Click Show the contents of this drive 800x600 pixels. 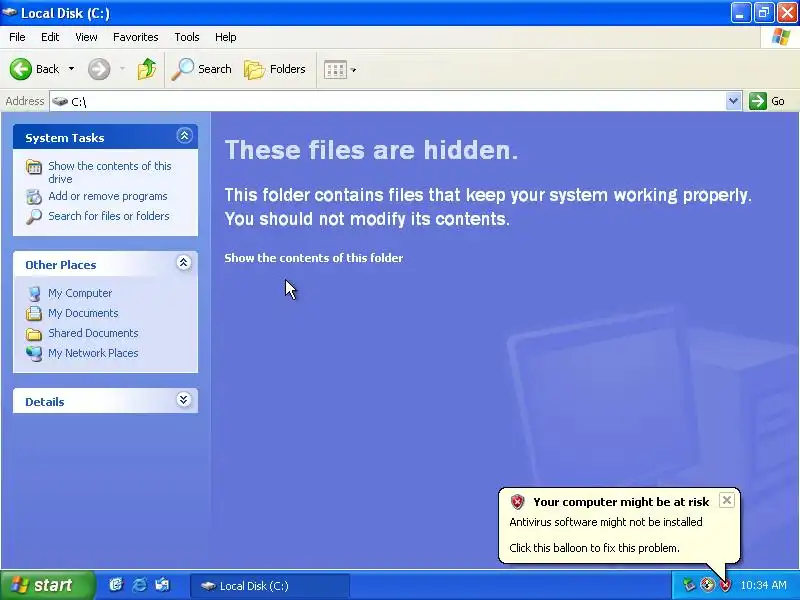tap(110, 172)
